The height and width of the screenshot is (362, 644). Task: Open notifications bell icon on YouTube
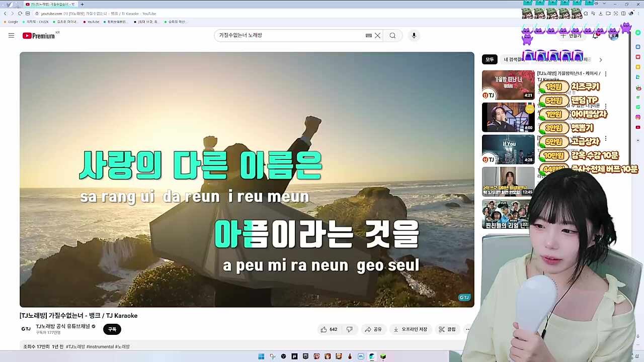(595, 35)
